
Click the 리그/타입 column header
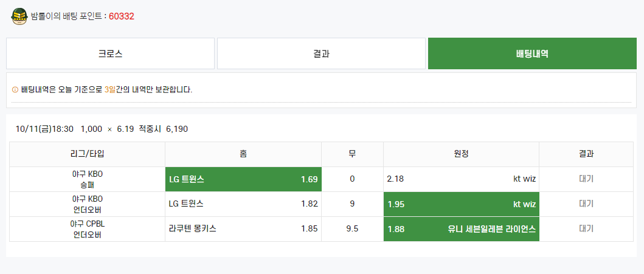point(88,154)
